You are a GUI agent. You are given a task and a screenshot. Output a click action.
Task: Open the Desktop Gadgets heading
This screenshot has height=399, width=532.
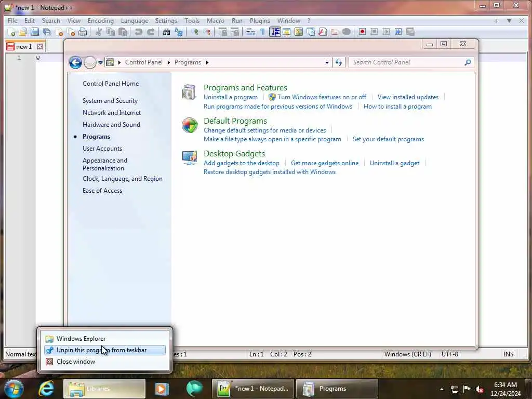234,154
